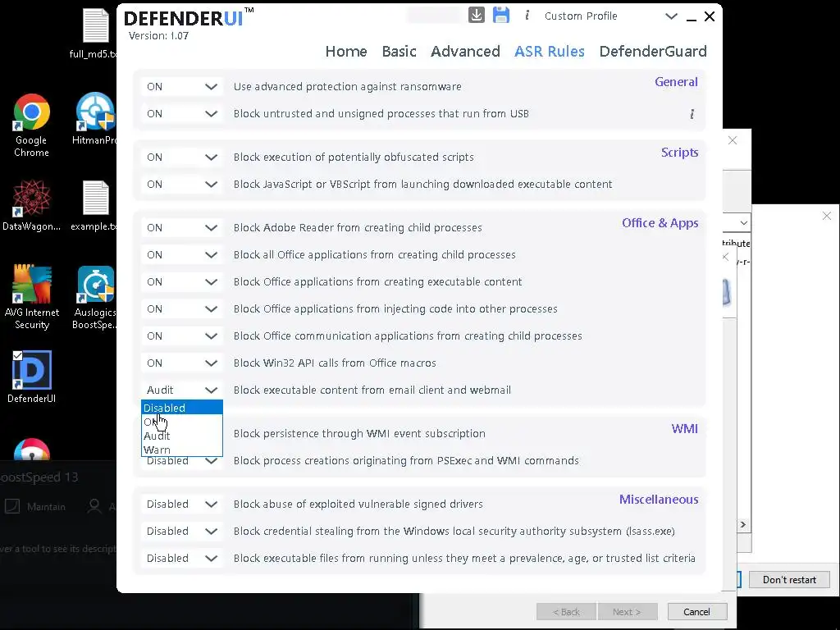Open the DataWagon desktop shortcut
The image size is (840, 630).
[32, 206]
